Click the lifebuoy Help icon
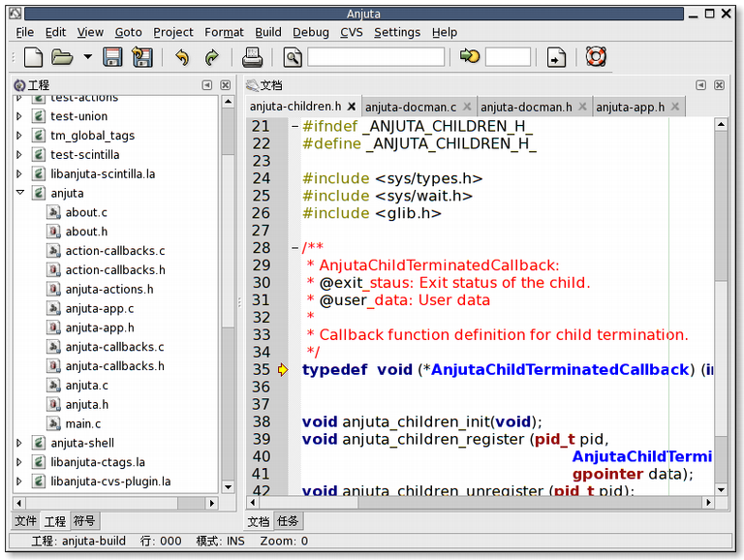Screen dimensions: 744x560 pos(596,57)
